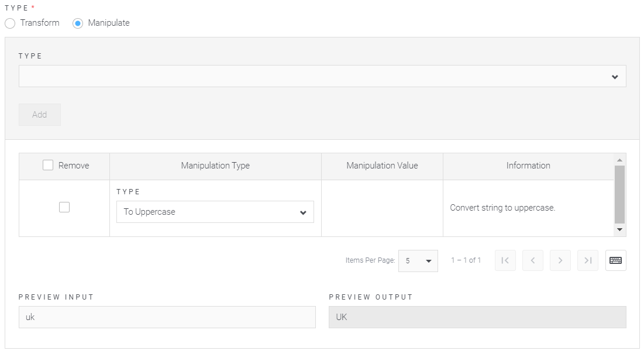Open the To Uppercase type dropdown
This screenshot has height=354, width=644.
click(x=215, y=212)
